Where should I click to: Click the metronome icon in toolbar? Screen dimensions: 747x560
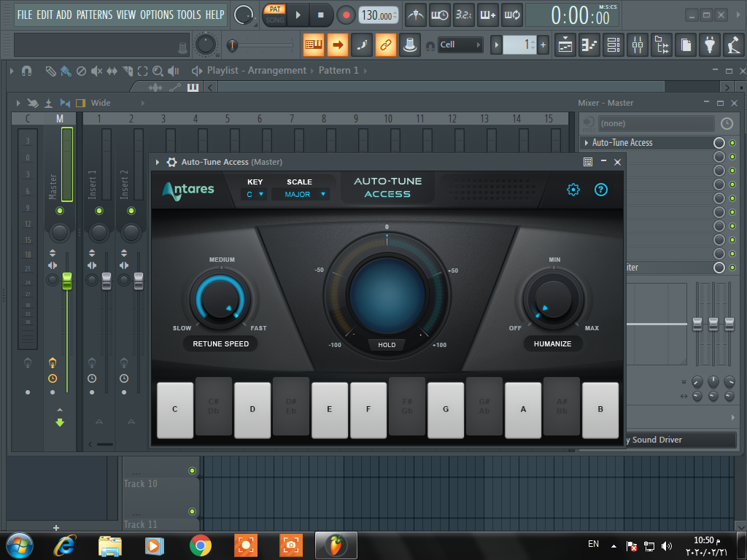[415, 15]
